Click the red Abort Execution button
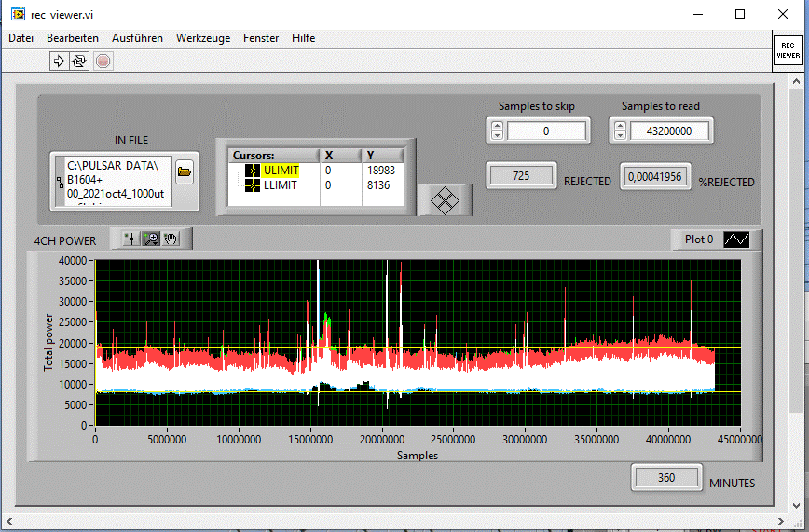The width and height of the screenshot is (809, 532). click(x=103, y=61)
